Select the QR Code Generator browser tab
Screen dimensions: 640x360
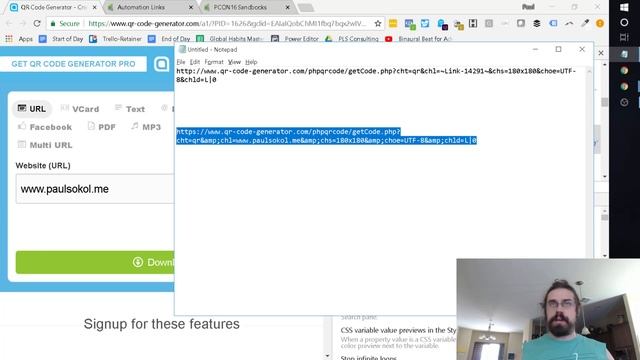coord(54,7)
